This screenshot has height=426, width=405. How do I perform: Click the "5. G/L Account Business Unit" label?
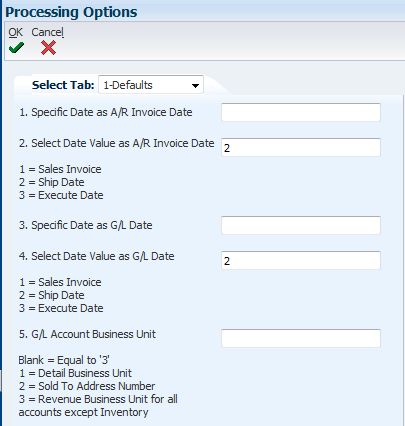pos(87,334)
